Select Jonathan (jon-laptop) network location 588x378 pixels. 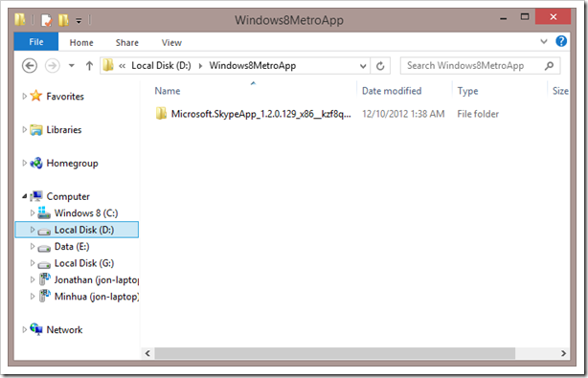(97, 279)
